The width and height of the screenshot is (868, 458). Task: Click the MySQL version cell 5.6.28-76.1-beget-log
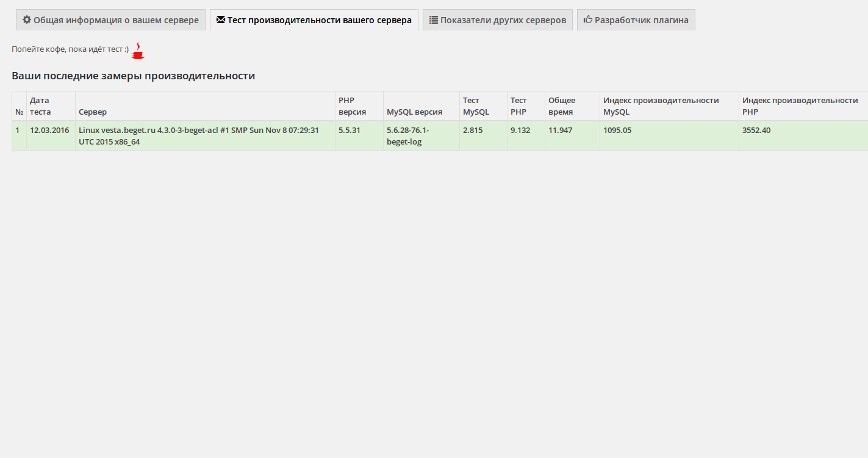[x=407, y=135]
